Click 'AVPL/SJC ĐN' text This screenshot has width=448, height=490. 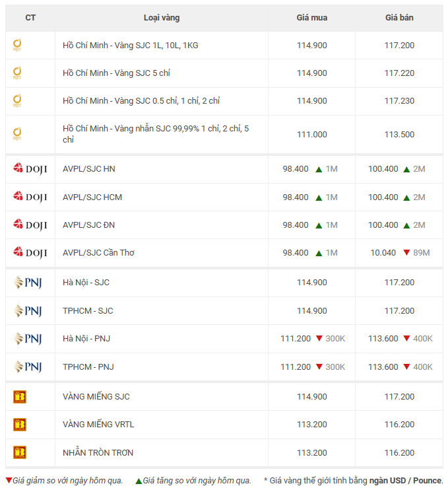(88, 225)
